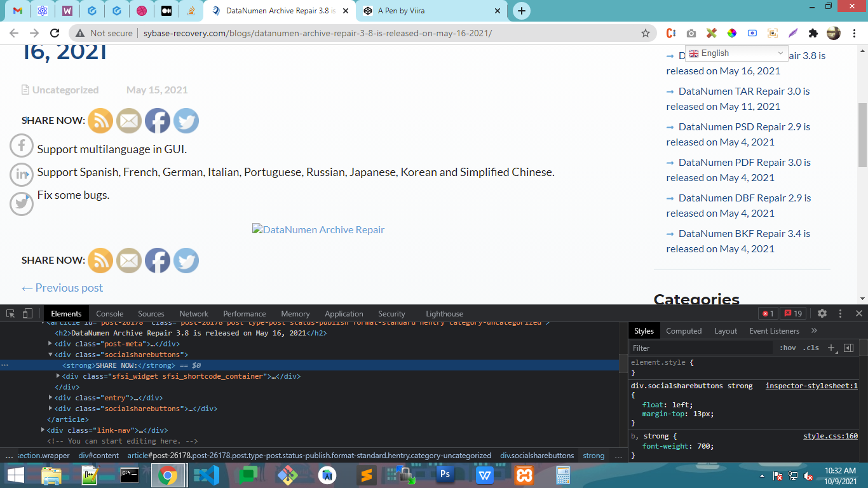Activate the DevTools element inspector picker
Image resolution: width=868 pixels, height=488 pixels.
coord(11,313)
